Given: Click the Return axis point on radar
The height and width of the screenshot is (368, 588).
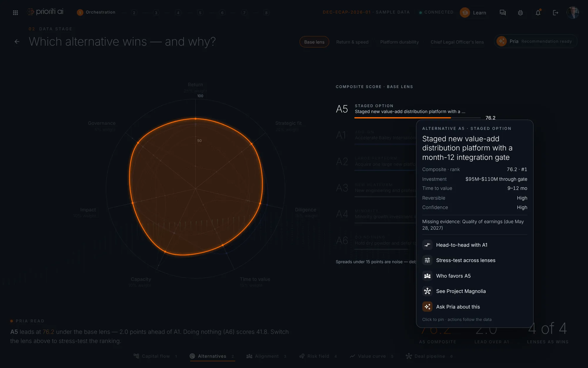Looking at the screenshot, I should tap(196, 119).
